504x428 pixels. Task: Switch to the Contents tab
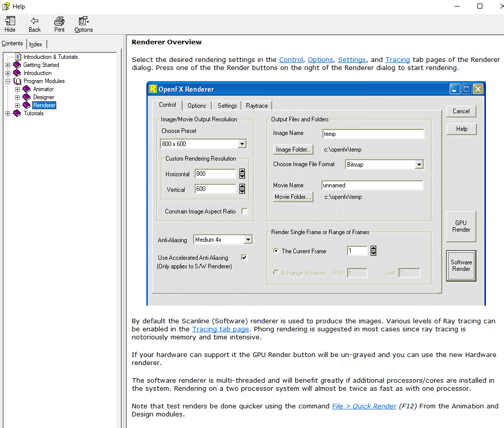(13, 44)
